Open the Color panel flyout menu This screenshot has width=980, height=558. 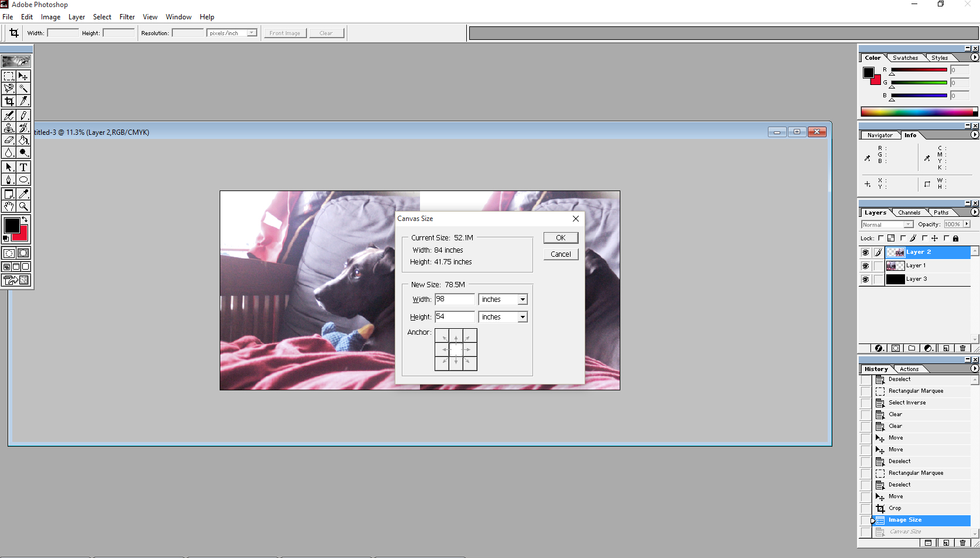974,57
